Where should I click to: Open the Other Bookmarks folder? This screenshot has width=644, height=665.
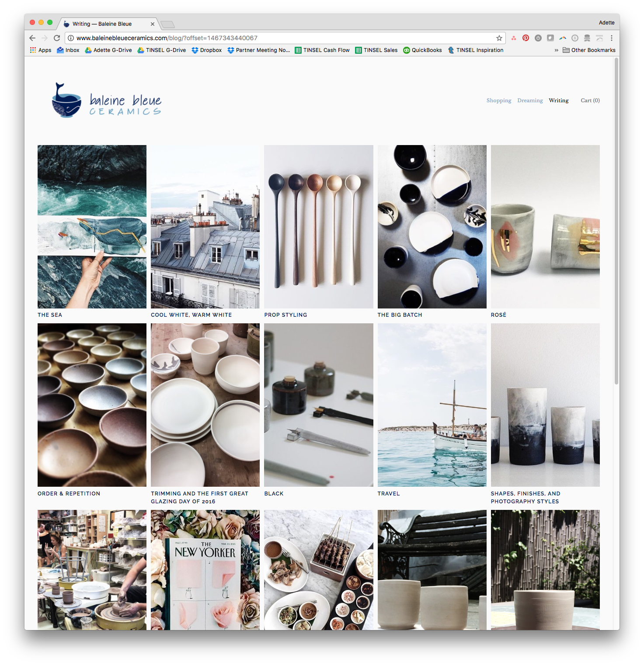pos(589,50)
